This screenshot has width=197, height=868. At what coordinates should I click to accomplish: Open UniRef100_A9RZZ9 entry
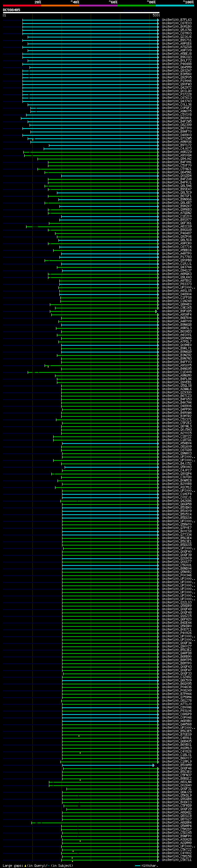[x=177, y=152]
